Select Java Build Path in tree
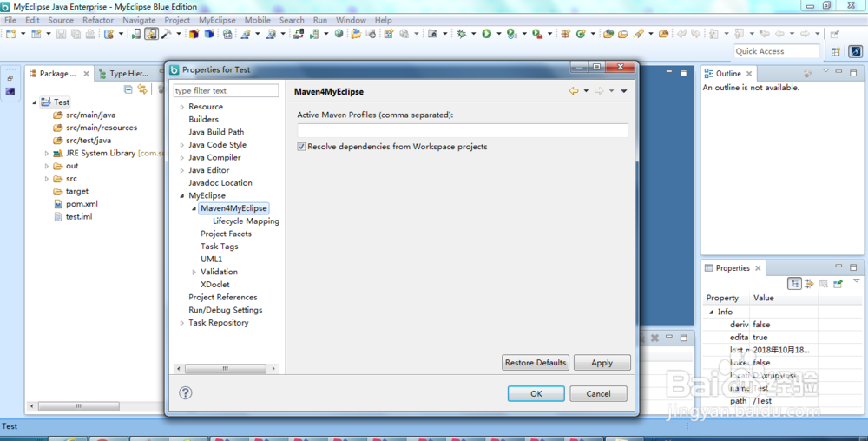Viewport: 868px width, 441px height. [216, 132]
